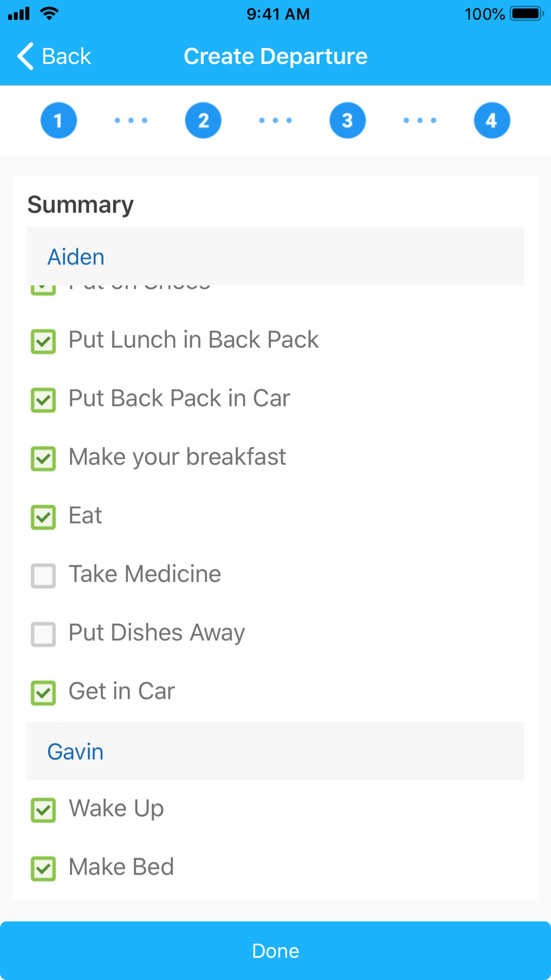Tap the Back text link
The height and width of the screenshot is (980, 551).
[66, 56]
